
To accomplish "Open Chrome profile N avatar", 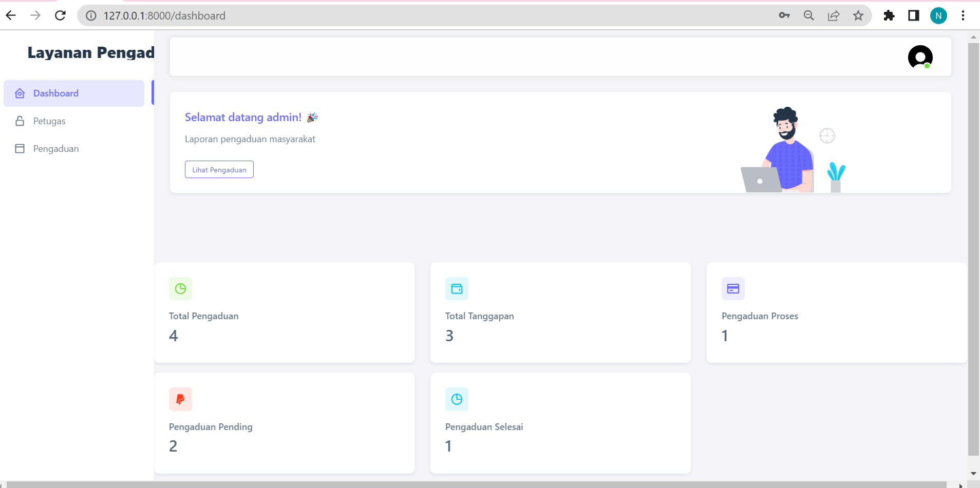I will [938, 15].
